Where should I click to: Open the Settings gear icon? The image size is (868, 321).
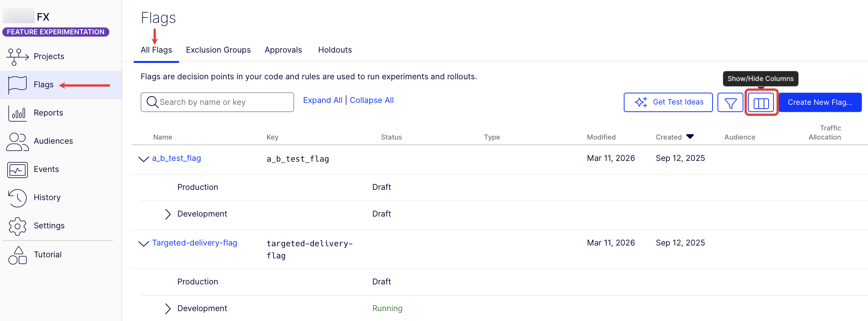[17, 226]
